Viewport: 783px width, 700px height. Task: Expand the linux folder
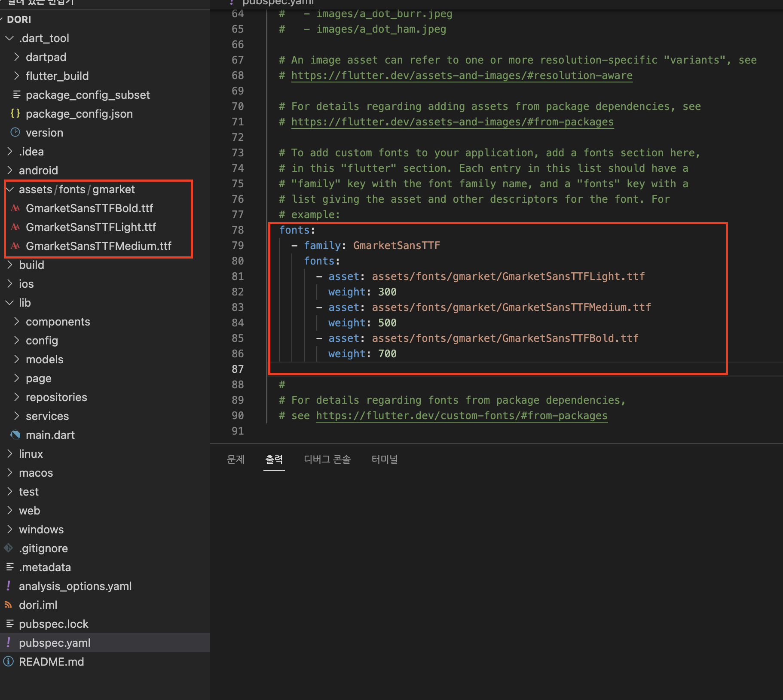(x=9, y=454)
